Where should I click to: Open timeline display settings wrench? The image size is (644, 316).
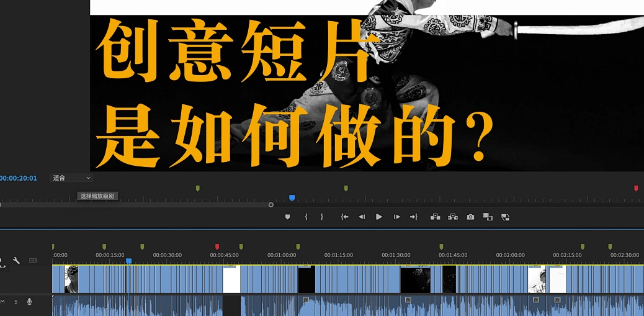click(17, 261)
